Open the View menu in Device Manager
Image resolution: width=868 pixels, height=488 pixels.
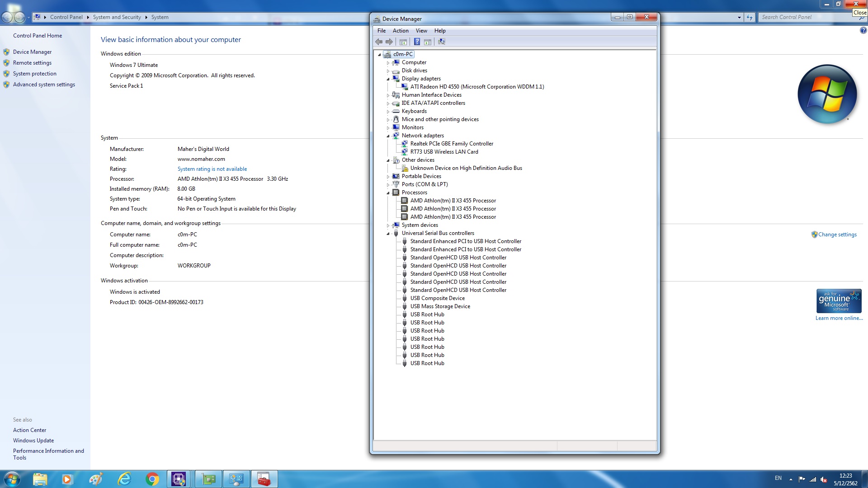coord(421,31)
